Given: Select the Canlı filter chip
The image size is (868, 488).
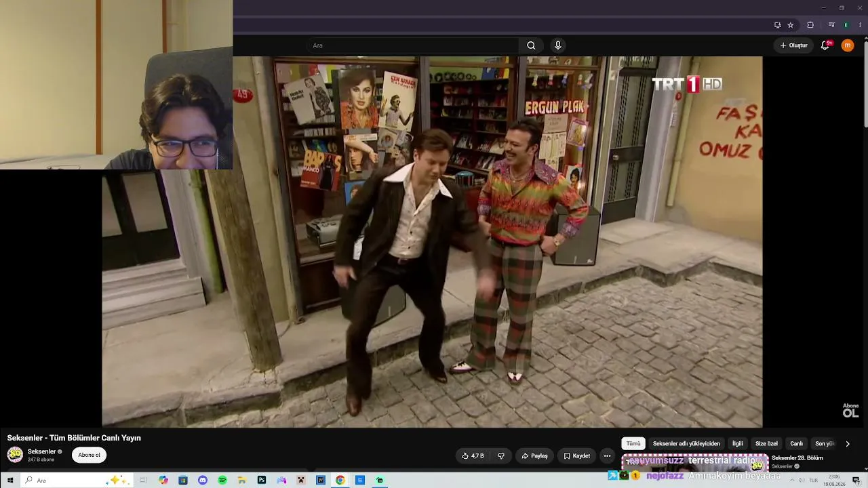Looking at the screenshot, I should (797, 444).
